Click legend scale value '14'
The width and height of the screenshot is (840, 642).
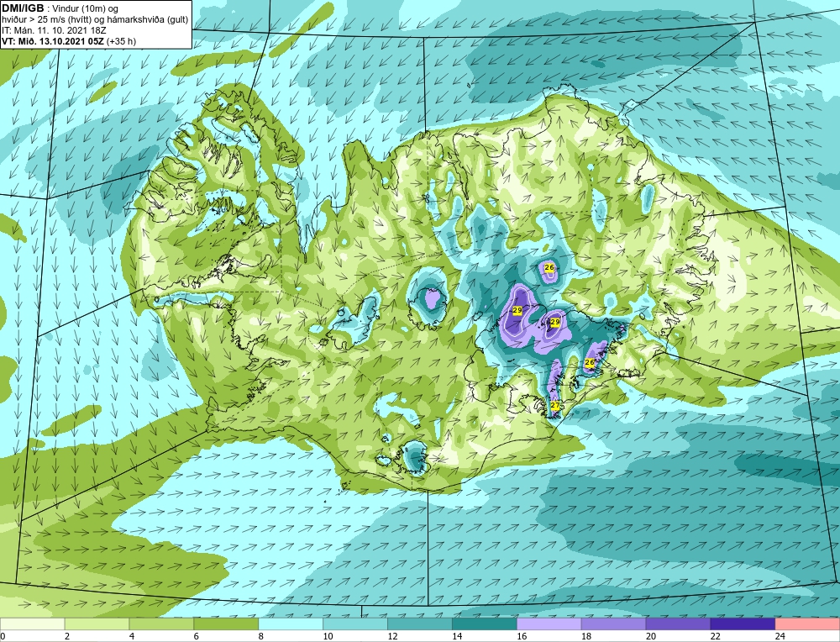[x=457, y=636]
